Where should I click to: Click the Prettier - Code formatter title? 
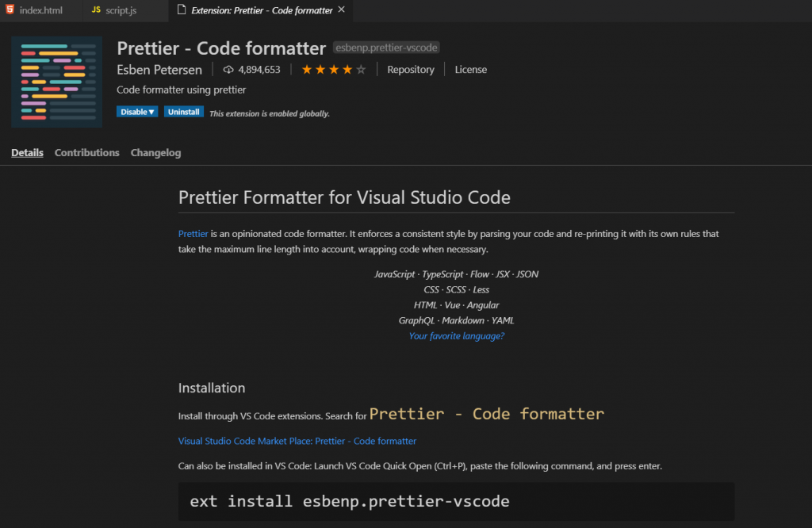pyautogui.click(x=221, y=48)
